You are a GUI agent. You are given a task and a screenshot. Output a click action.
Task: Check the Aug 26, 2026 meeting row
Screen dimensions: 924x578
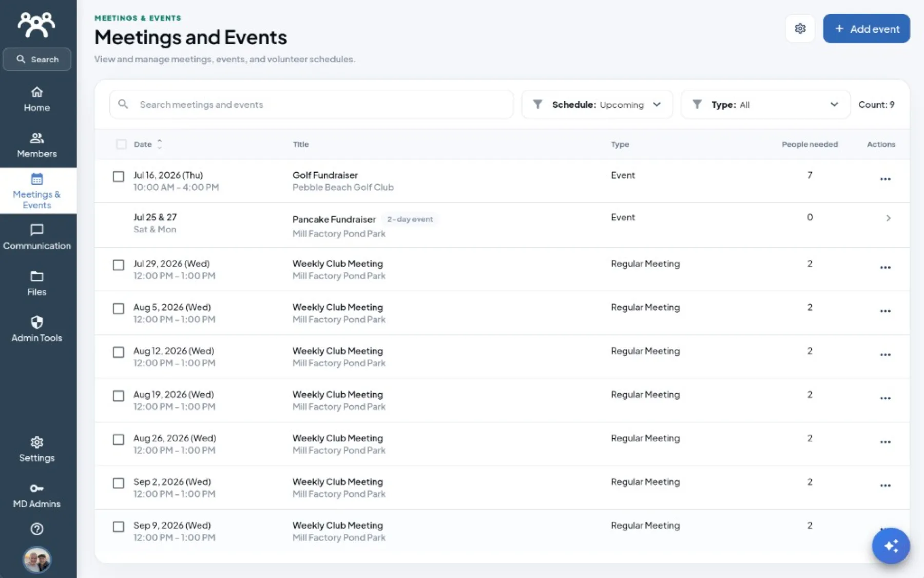tap(118, 439)
